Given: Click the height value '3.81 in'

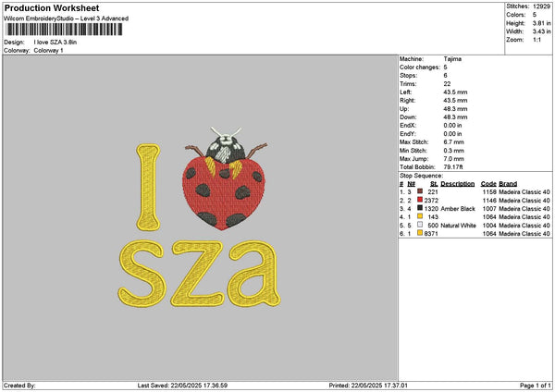Looking at the screenshot, I should (541, 23).
